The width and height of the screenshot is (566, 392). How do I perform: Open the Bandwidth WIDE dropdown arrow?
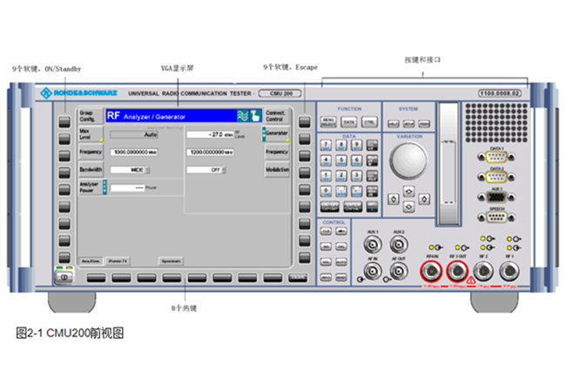pos(147,170)
